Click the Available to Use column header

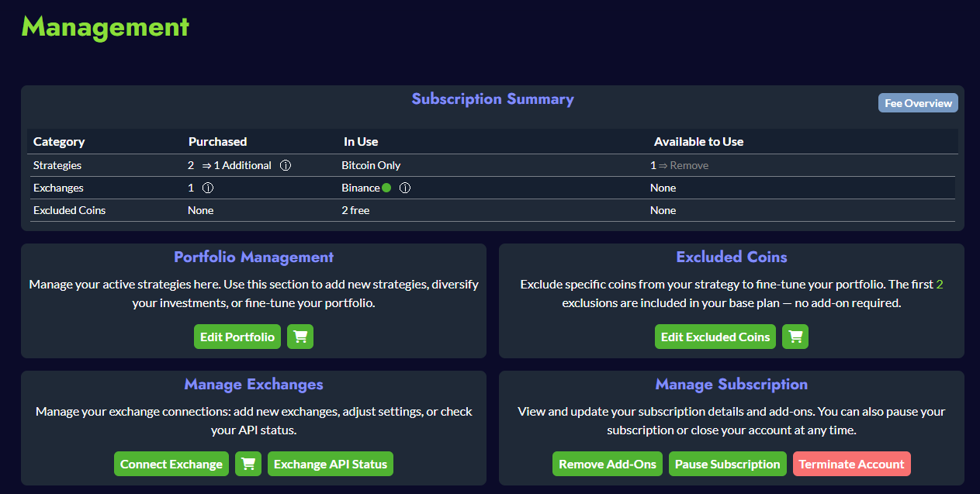[x=698, y=141]
